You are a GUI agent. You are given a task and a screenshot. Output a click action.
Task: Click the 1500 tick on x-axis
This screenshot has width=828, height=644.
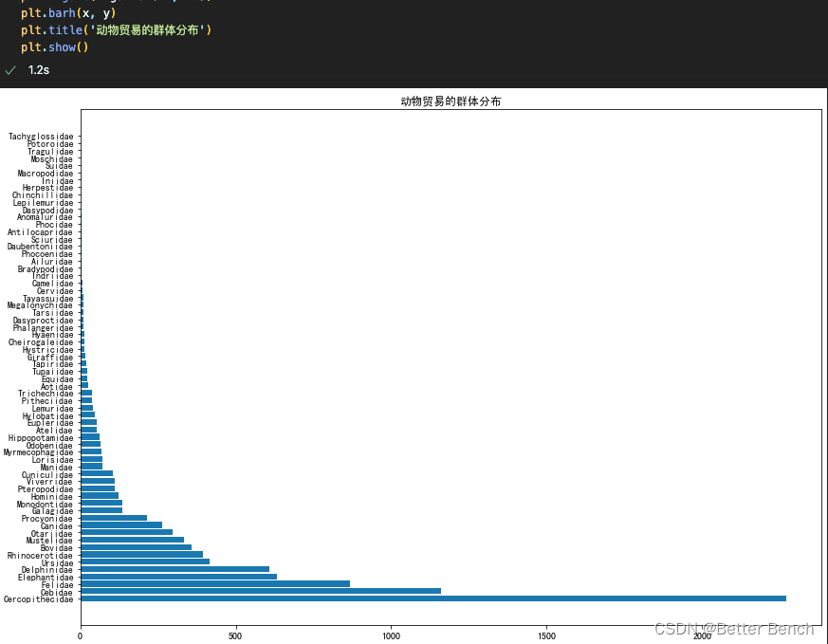point(546,636)
